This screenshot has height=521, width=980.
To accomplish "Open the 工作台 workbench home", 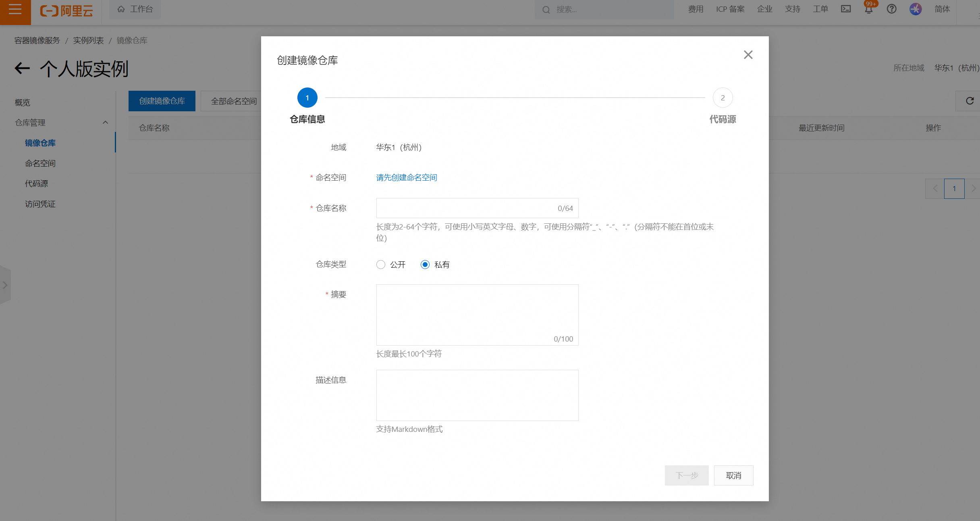I will click(x=135, y=9).
